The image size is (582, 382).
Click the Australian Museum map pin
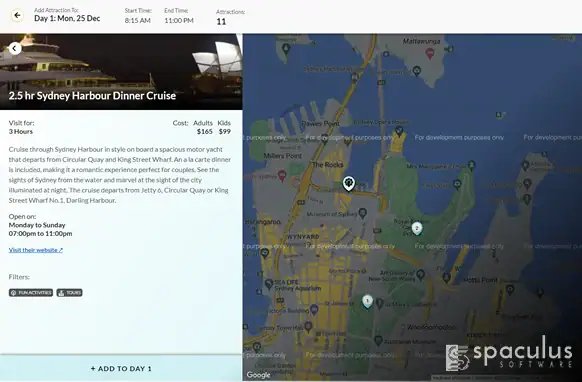[x=378, y=340]
